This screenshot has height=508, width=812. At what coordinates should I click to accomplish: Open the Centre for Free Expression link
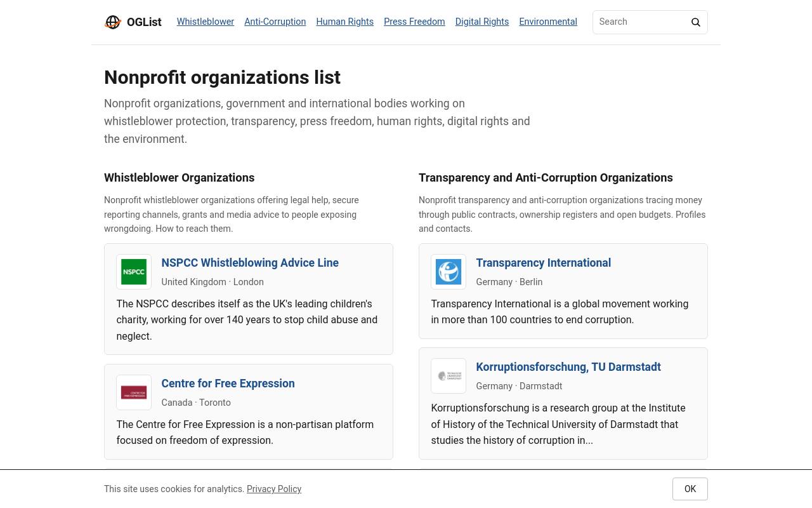click(228, 383)
